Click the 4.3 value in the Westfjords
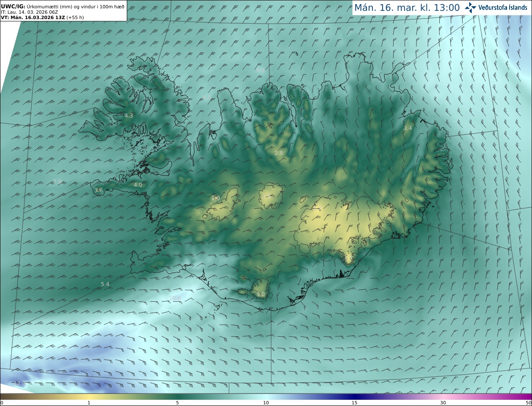 [x=129, y=116]
